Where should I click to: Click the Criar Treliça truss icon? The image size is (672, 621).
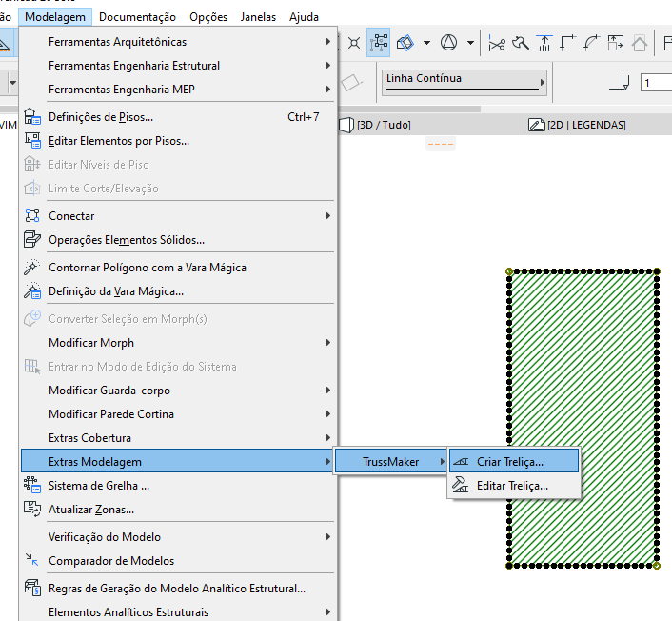[461, 461]
